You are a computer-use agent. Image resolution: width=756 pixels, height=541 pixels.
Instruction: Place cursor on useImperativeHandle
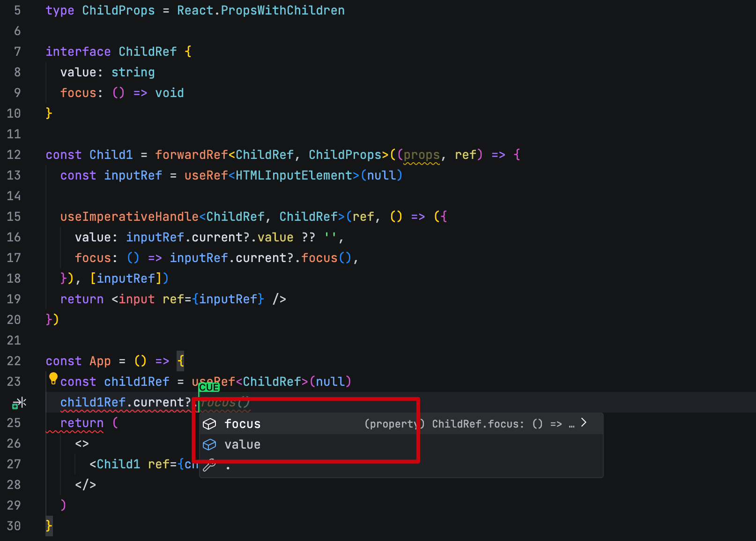pyautogui.click(x=129, y=217)
